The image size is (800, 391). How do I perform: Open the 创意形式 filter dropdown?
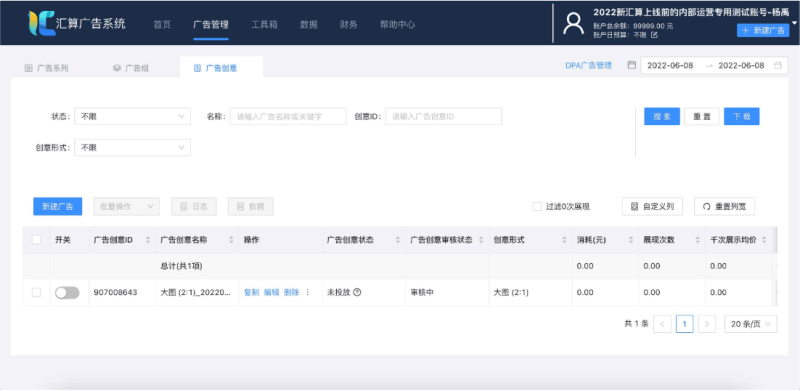(x=133, y=148)
